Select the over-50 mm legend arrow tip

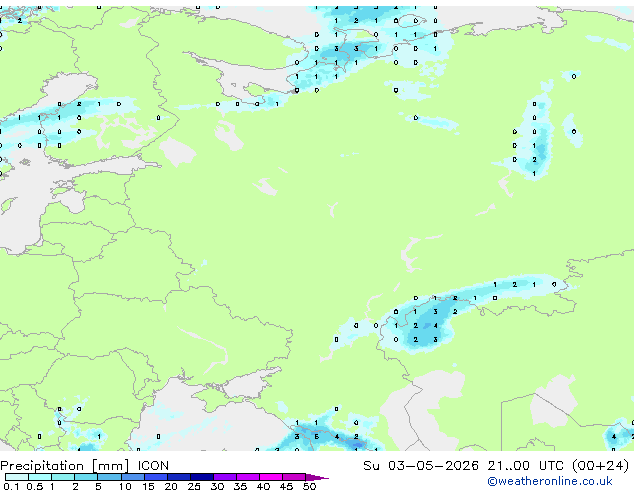point(317,477)
